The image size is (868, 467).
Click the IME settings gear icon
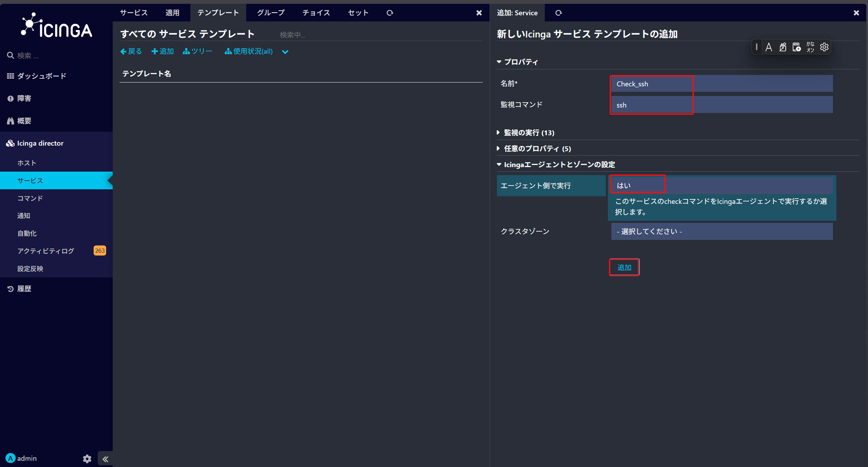click(824, 47)
